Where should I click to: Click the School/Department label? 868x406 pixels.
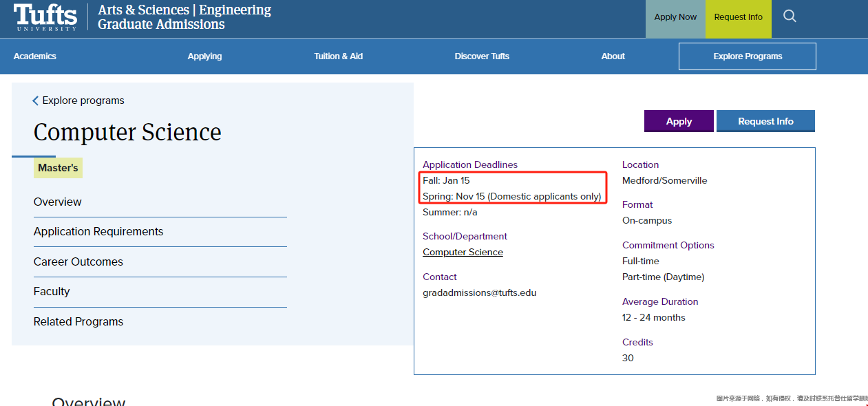click(465, 237)
